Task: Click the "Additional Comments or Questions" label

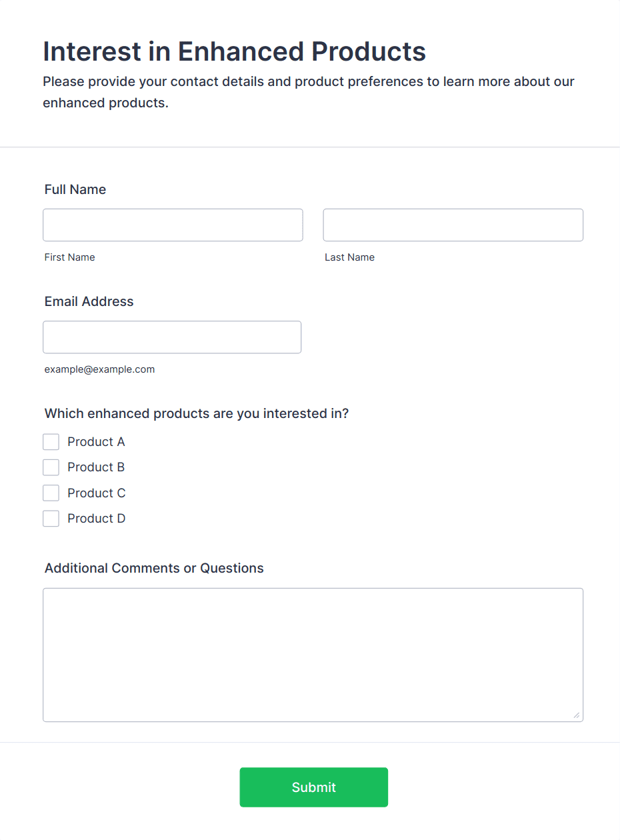Action: pyautogui.click(x=154, y=568)
